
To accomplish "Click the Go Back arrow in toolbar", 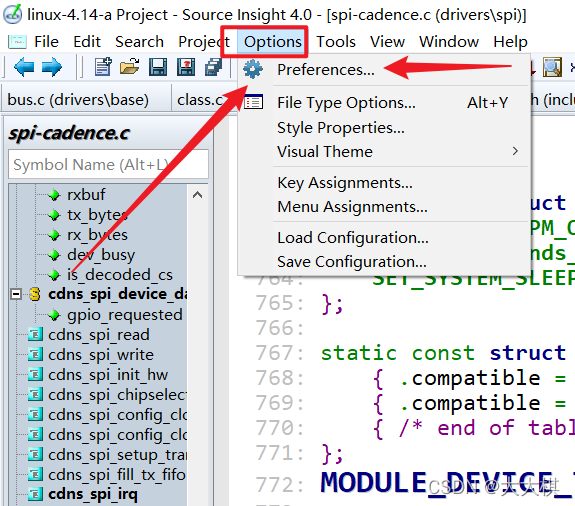I will [24, 67].
